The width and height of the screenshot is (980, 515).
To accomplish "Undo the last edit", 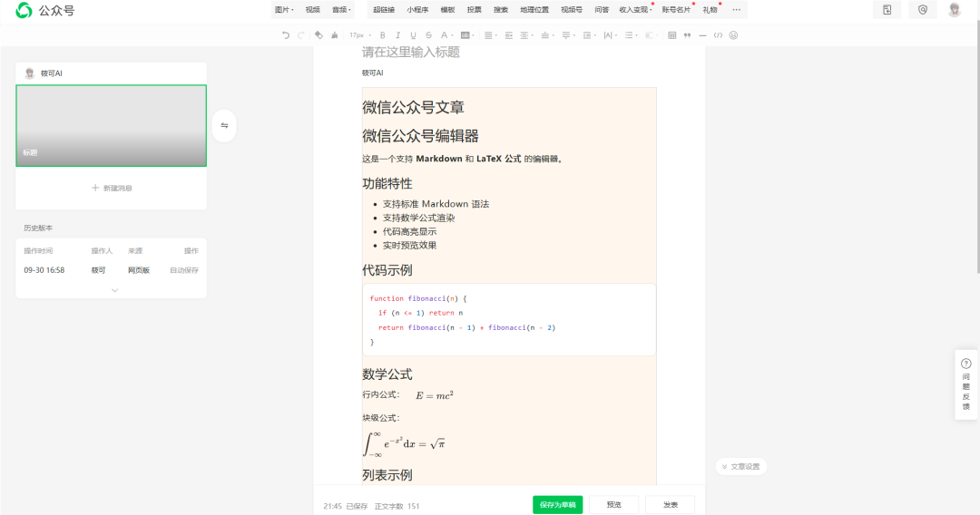I will [286, 35].
